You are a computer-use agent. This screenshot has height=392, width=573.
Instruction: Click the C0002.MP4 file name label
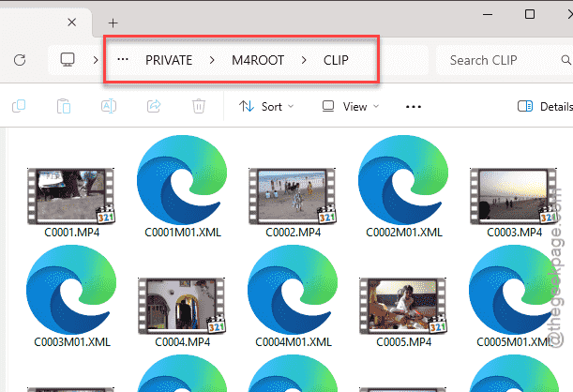(294, 233)
